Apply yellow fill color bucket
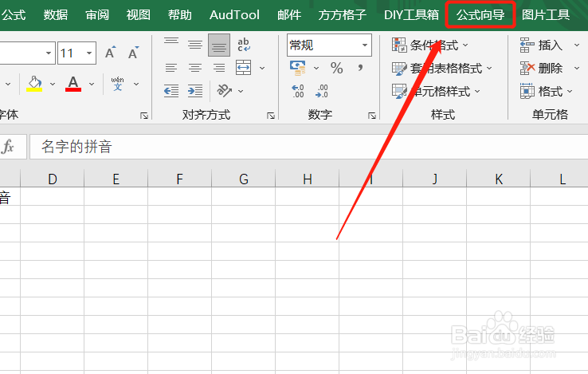 [x=34, y=84]
